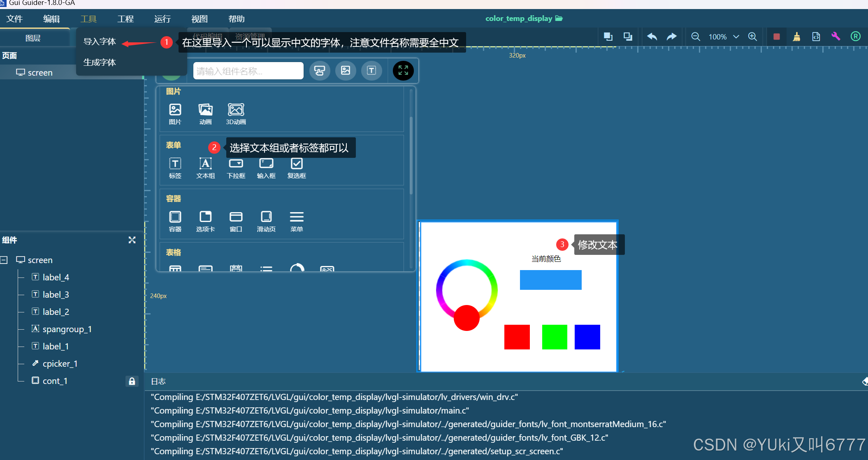Click the undo arrow button
This screenshot has height=460, width=868.
point(652,37)
